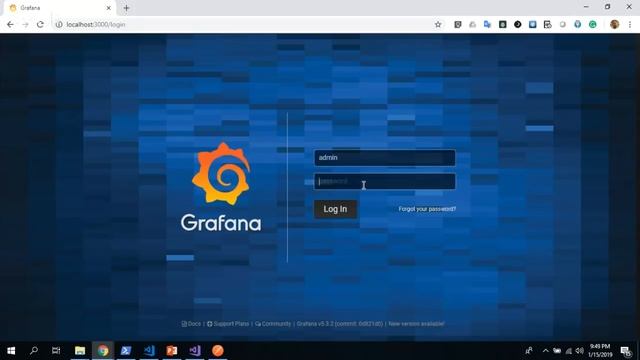640x360 pixels.
Task: Open File Explorer from the taskbar
Action: [80, 351]
